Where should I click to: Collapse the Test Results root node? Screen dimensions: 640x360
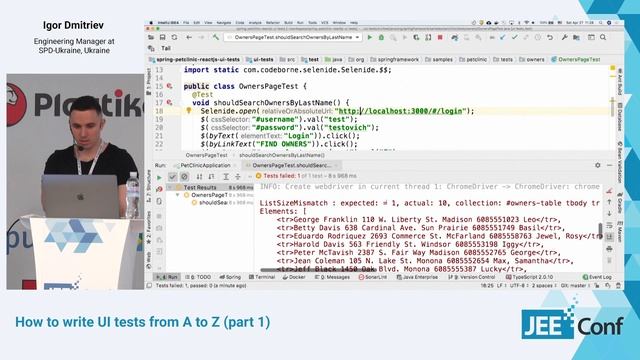pos(169,187)
